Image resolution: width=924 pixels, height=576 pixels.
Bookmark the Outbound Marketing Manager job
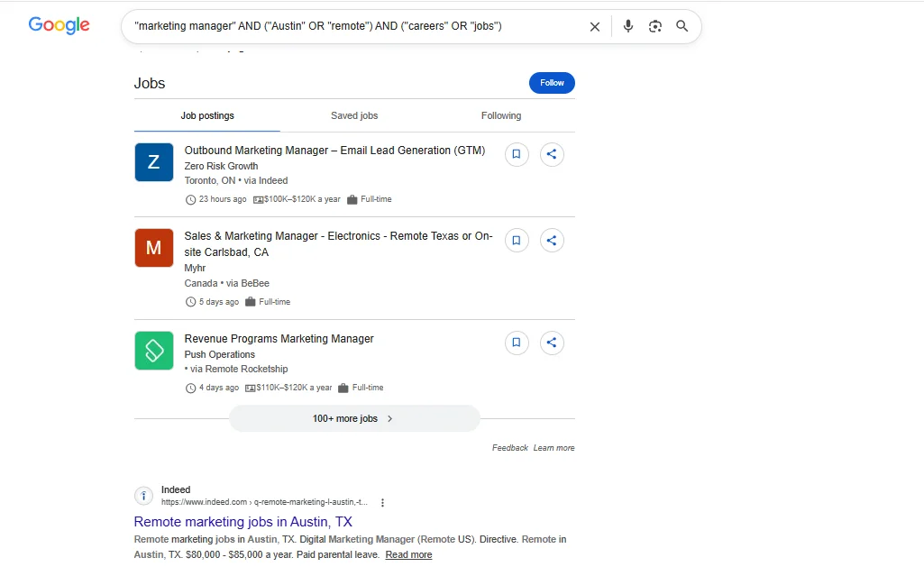[517, 154]
